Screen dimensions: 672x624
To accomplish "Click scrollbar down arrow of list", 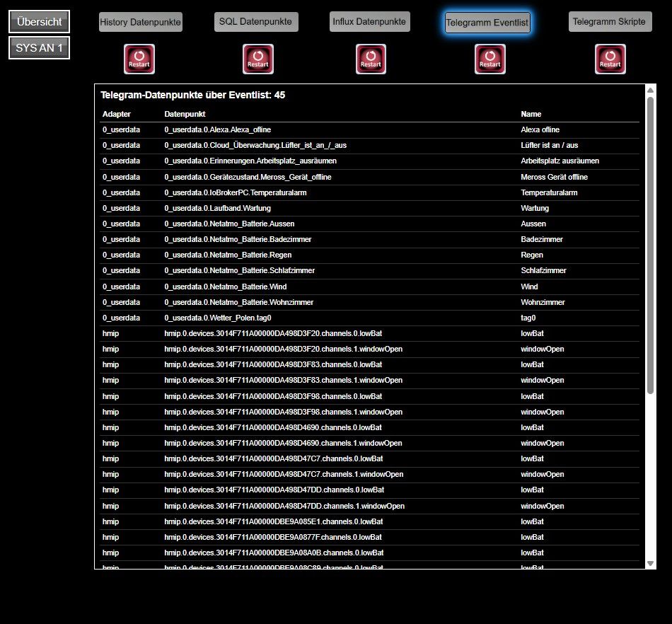I will pyautogui.click(x=650, y=564).
